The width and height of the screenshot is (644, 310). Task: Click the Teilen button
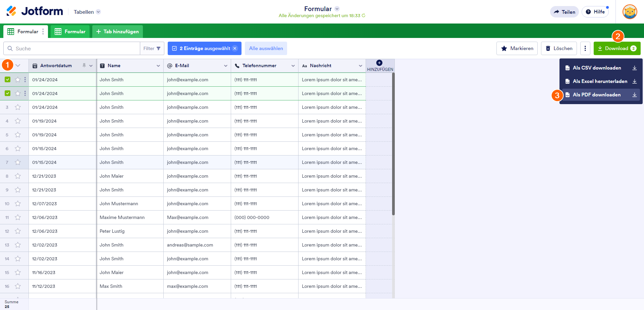tap(565, 12)
